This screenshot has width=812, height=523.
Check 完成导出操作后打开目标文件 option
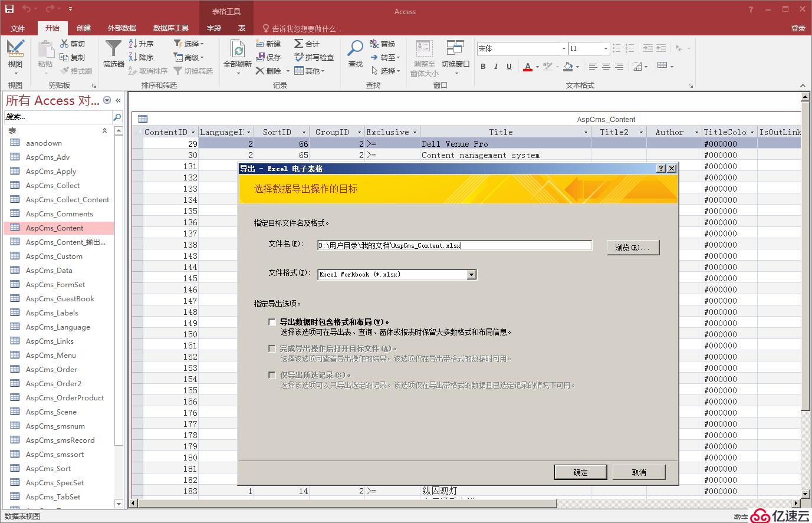[272, 348]
